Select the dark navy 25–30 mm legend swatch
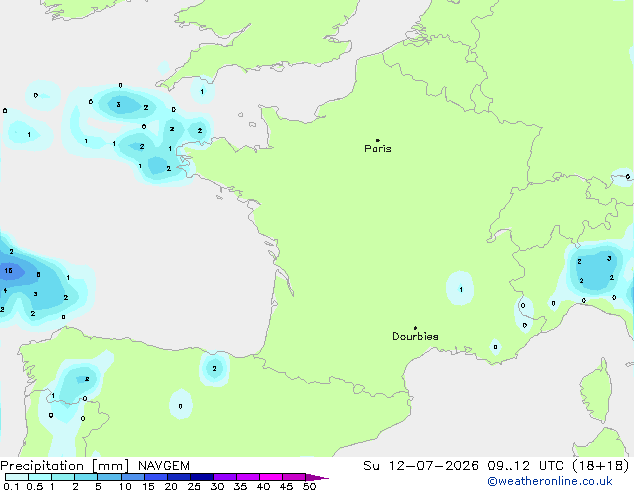Viewport: 634px width, 490px height. 202,477
